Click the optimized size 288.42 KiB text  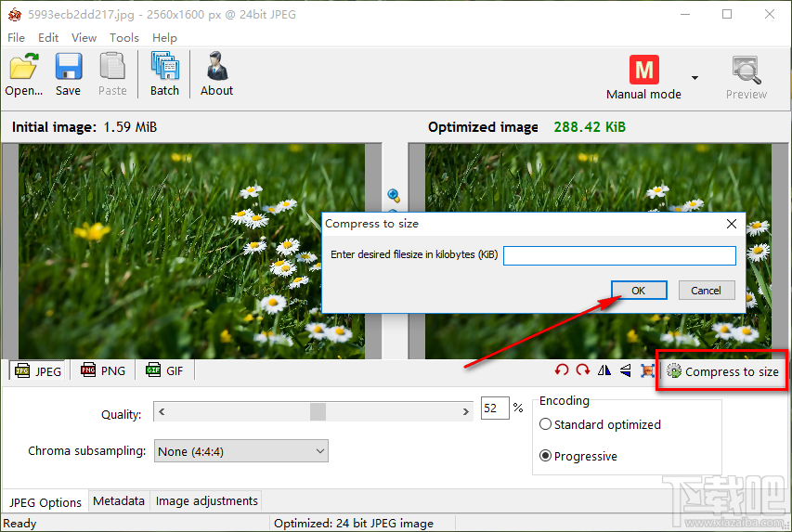tap(590, 127)
